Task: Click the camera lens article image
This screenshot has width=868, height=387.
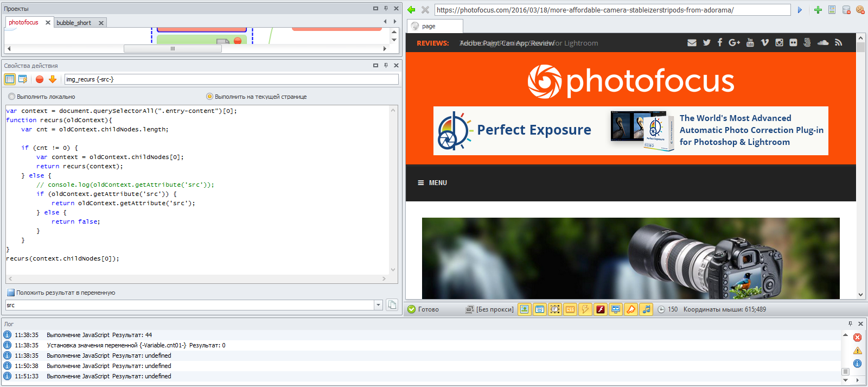Action: 631,258
